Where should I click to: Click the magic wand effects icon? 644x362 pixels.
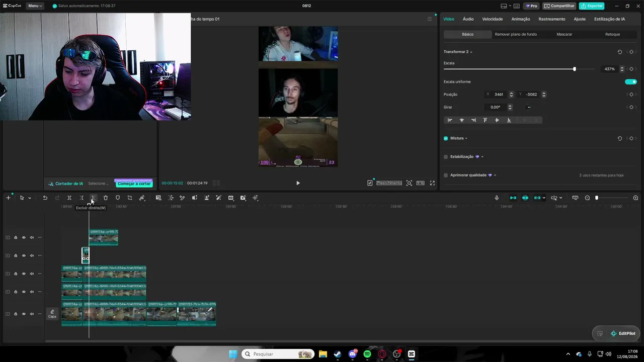pyautogui.click(x=219, y=198)
